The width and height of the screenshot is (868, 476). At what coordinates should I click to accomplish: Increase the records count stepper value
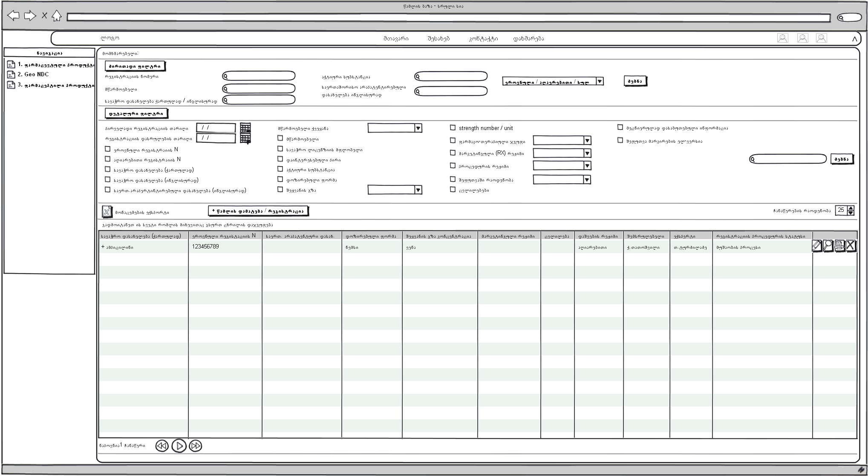(851, 208)
